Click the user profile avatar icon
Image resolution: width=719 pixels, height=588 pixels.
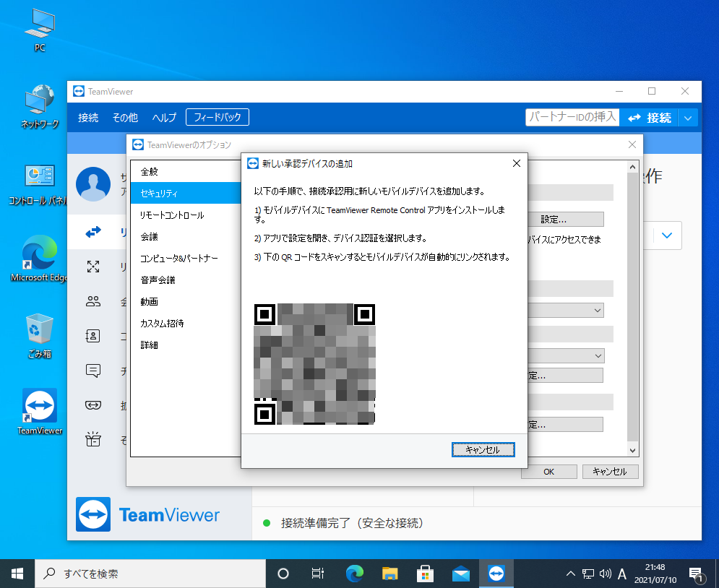pyautogui.click(x=93, y=183)
